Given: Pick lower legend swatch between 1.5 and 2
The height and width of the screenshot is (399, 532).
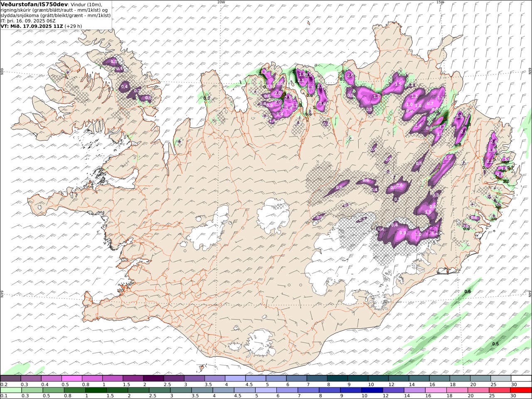Looking at the screenshot, I should point(117,390).
